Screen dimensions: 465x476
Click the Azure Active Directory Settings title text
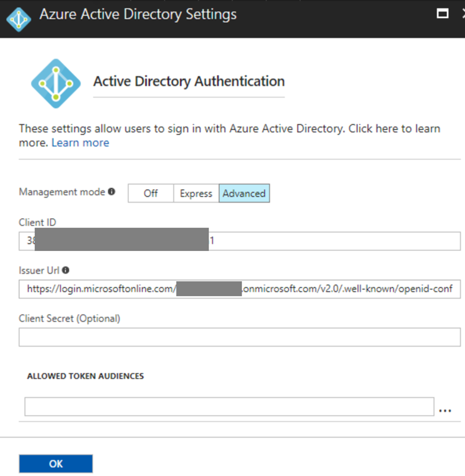138,15
